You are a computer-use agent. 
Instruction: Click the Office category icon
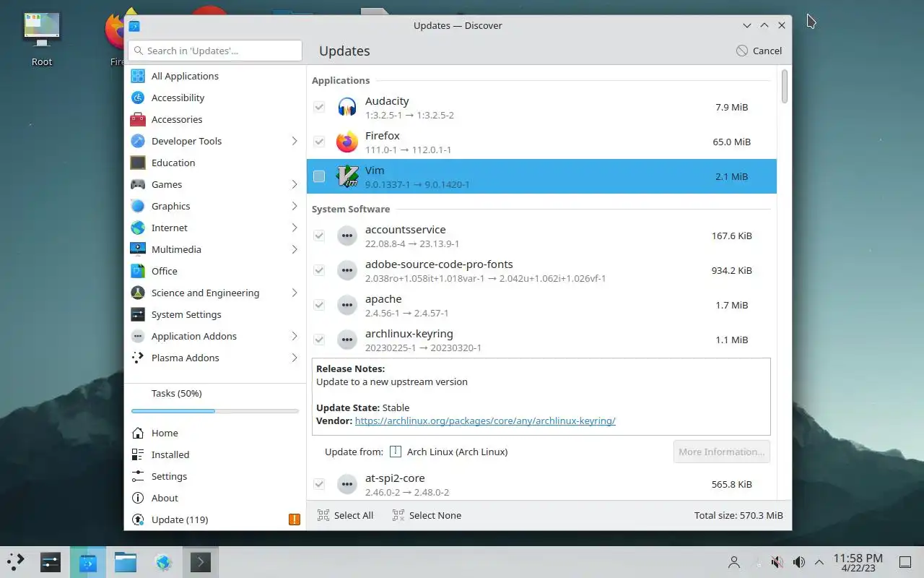tap(138, 271)
